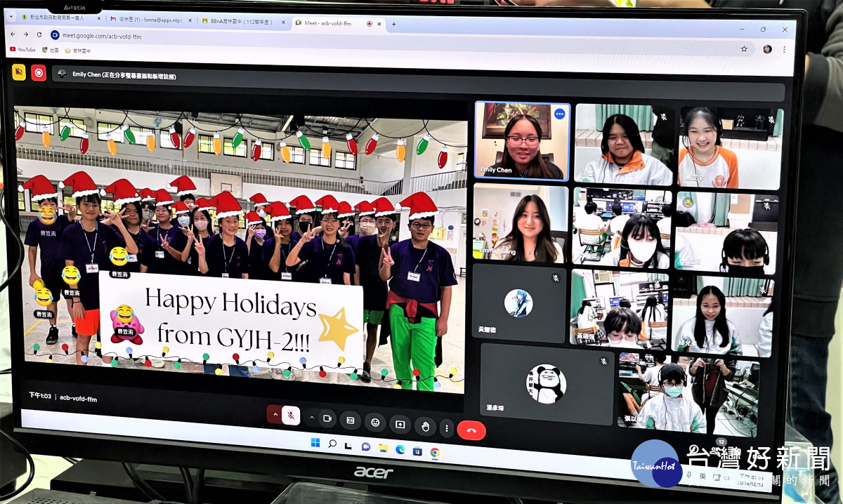Select the anime avatar participant tile

click(x=518, y=303)
